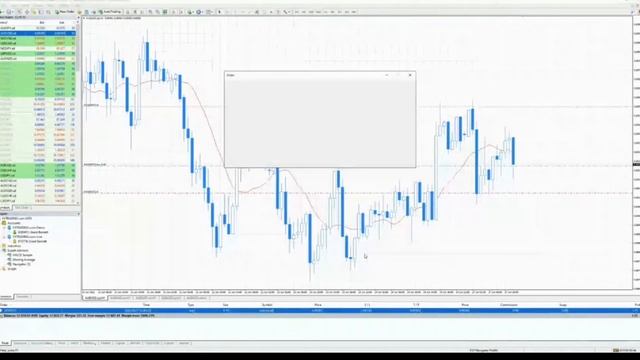Select Moving Average expert advisor
This screenshot has width=640, height=360.
23,260
